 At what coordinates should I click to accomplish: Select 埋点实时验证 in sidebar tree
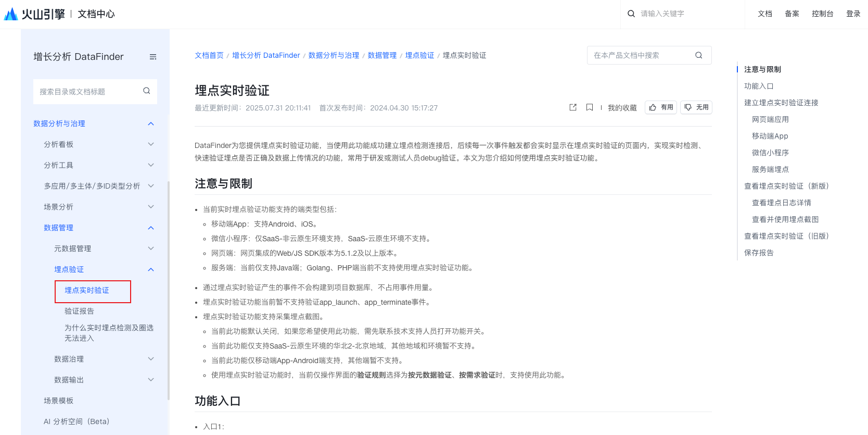click(87, 290)
